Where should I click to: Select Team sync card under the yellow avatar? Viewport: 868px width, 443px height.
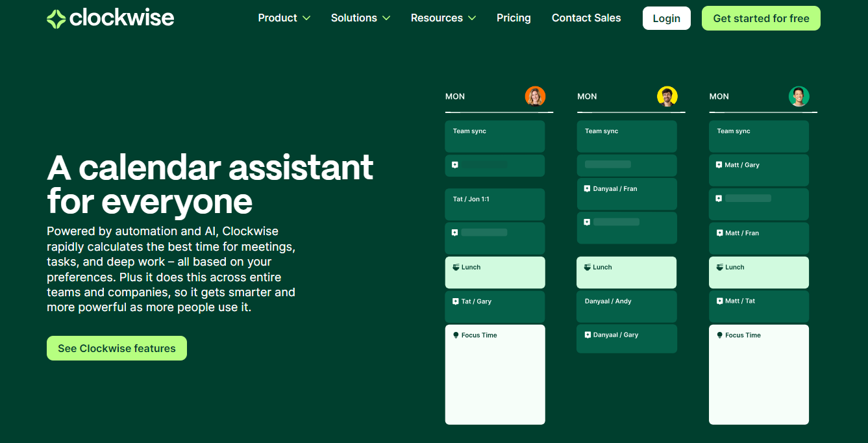tap(626, 136)
